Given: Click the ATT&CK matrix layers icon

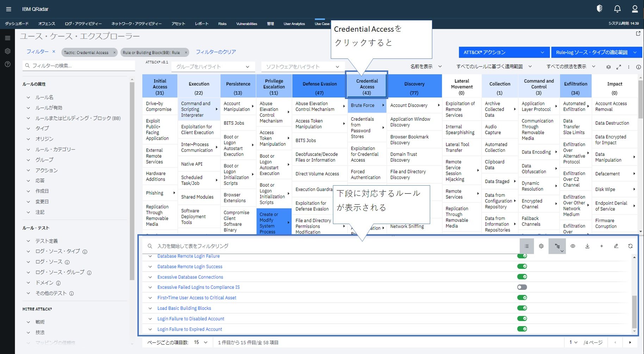Looking at the screenshot, I should pyautogui.click(x=608, y=67).
